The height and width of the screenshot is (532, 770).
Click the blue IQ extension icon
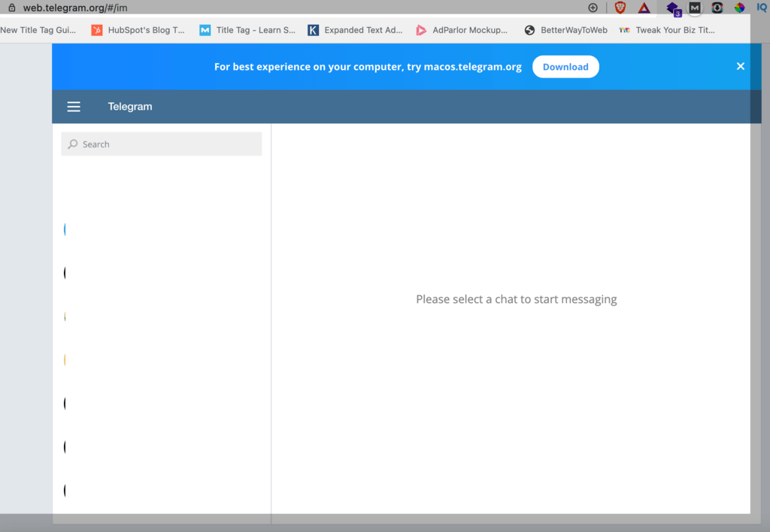tap(762, 8)
